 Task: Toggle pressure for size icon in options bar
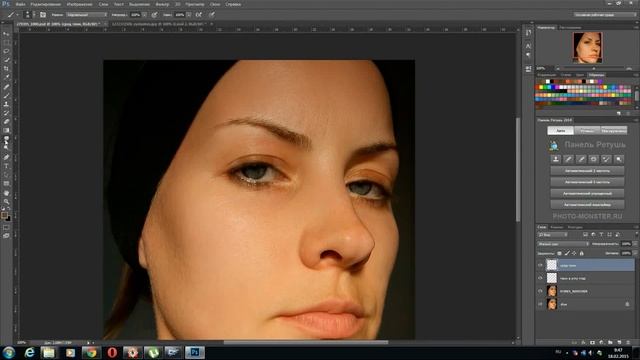[x=212, y=15]
